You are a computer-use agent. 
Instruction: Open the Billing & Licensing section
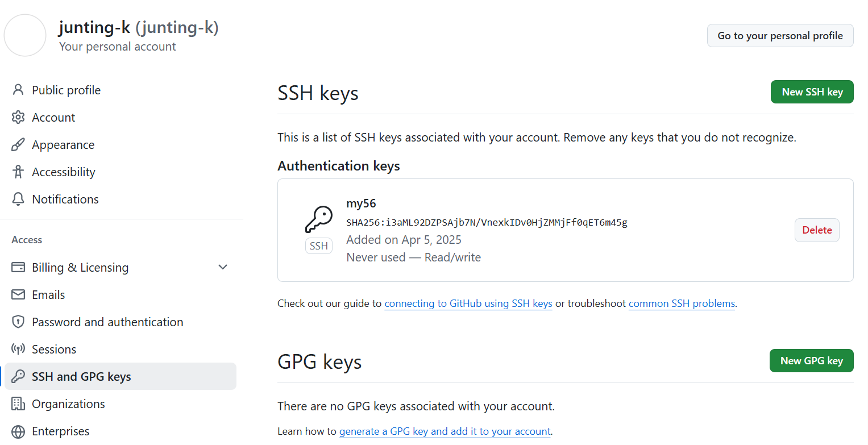pos(80,268)
